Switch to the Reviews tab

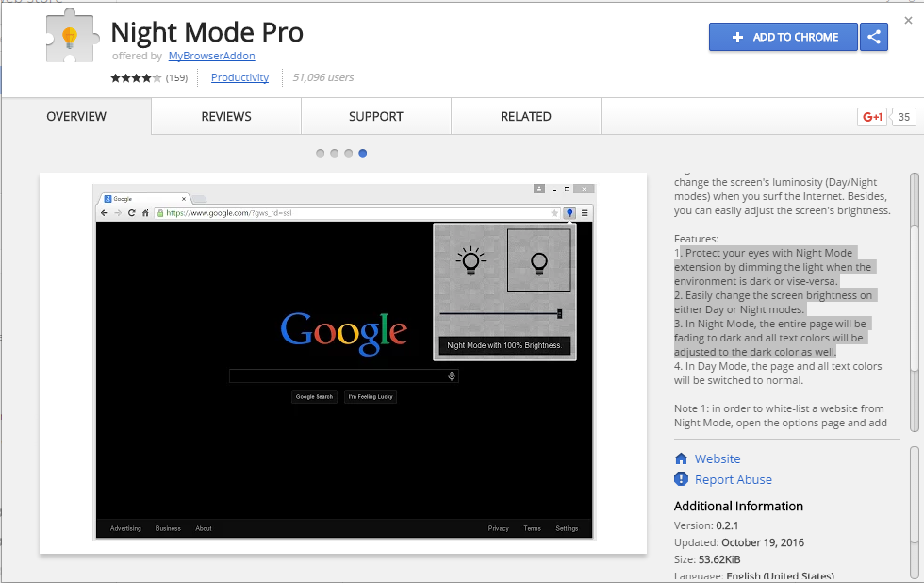226,117
